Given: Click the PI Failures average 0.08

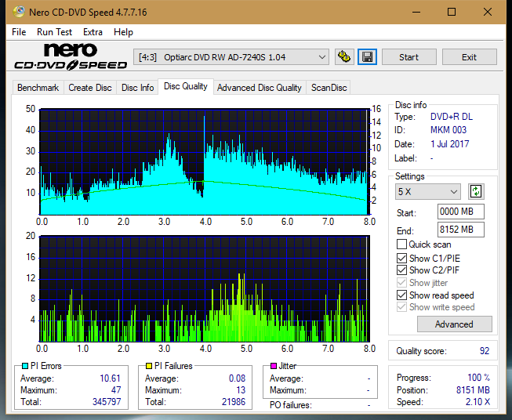Looking at the screenshot, I should click(237, 378).
